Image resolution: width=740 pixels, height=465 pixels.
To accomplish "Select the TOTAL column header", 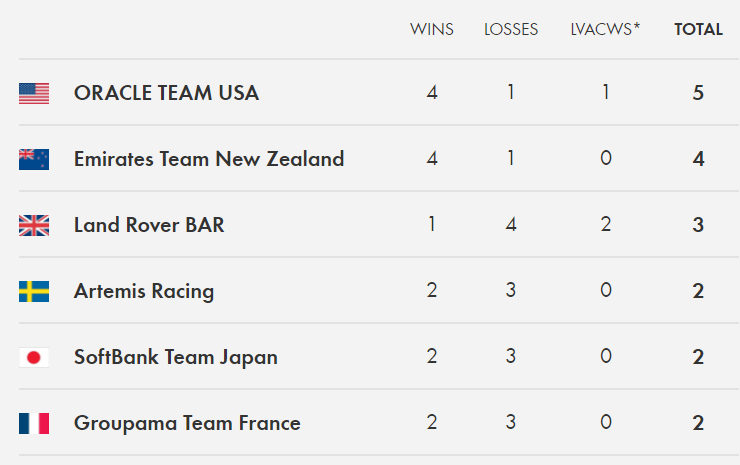I will (x=698, y=29).
